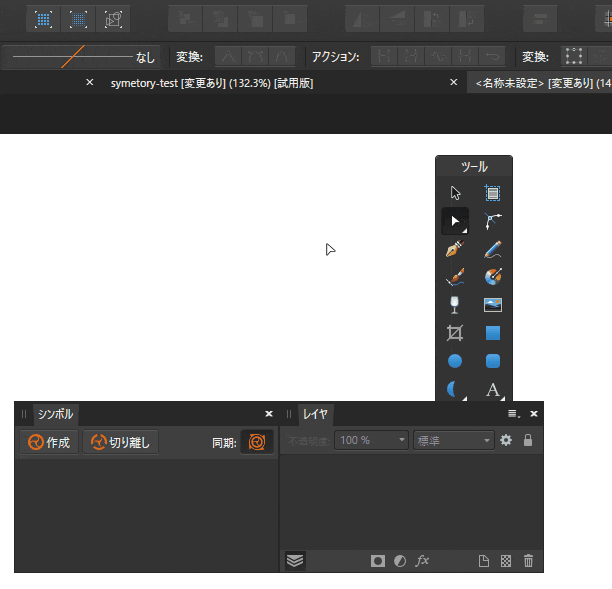This screenshot has width=612, height=589.
Task: Pick the Pen tool
Action: (x=455, y=249)
